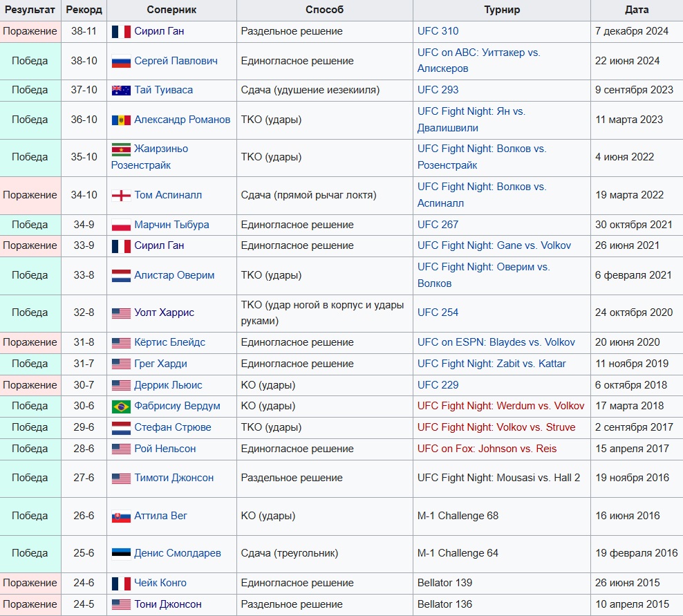Open the Кёртис Блейдс link

coord(169,342)
